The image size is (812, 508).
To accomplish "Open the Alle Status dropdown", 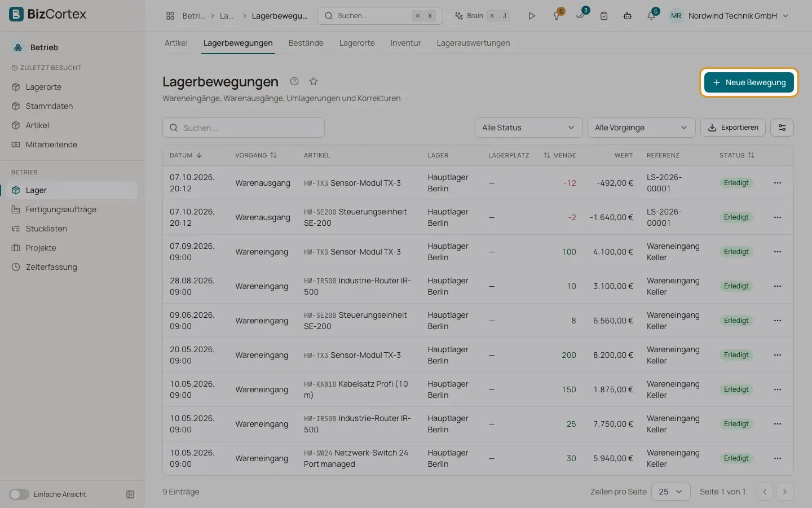I will click(528, 128).
